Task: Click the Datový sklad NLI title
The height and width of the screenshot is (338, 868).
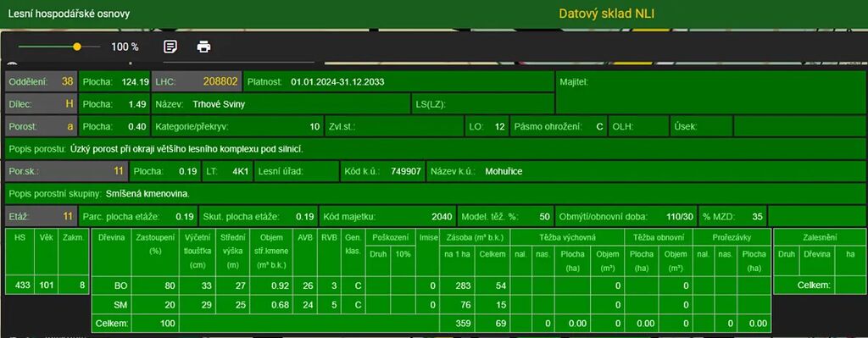Action: point(606,14)
